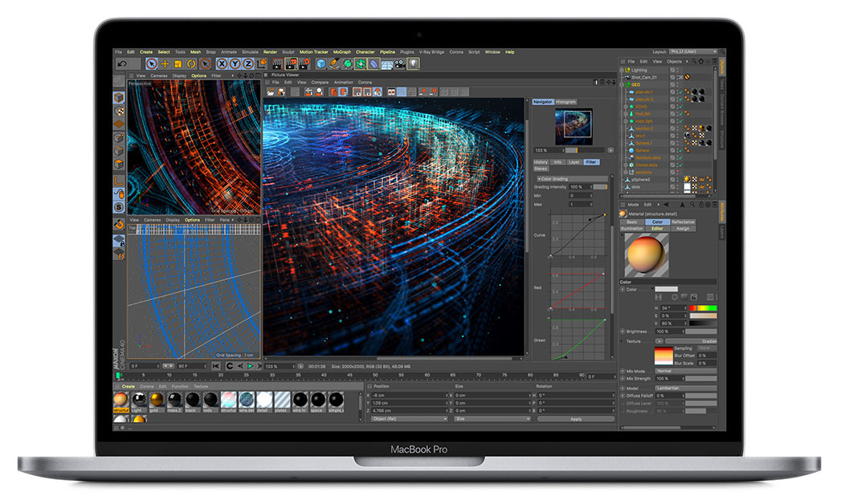Screen dimensions: 841x504
Task: Click the Attribute Manager lock icon
Action: [x=701, y=205]
